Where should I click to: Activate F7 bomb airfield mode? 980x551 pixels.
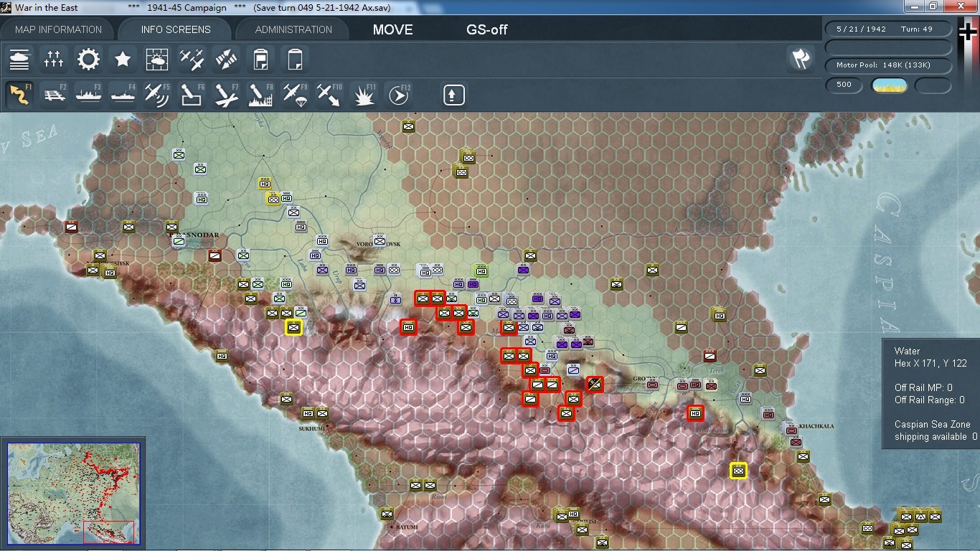click(x=226, y=95)
